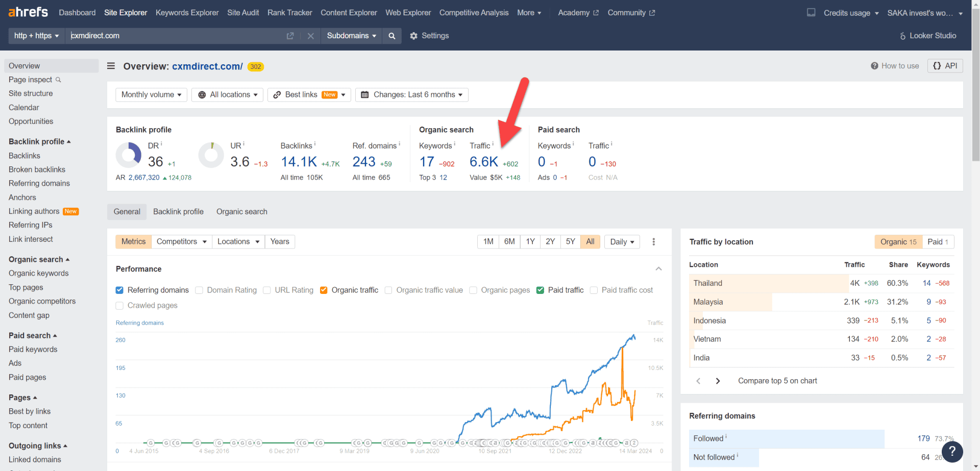Enable Crawled pages checkbox

[x=119, y=306]
